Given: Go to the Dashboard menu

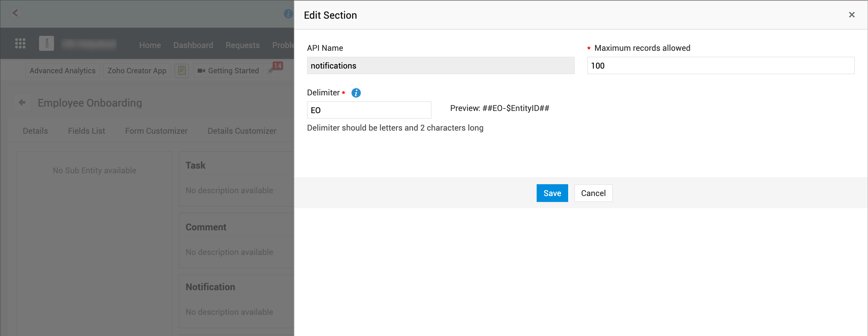Looking at the screenshot, I should 193,45.
